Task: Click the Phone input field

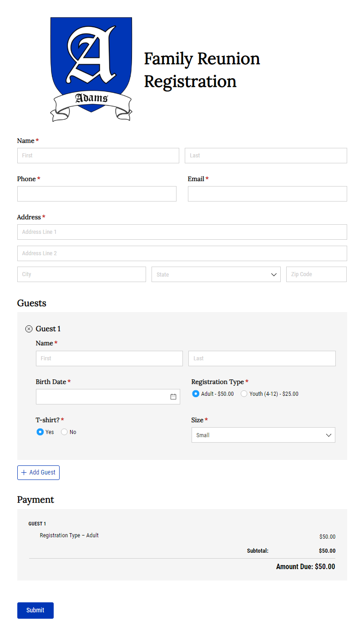Action: pos(96,193)
